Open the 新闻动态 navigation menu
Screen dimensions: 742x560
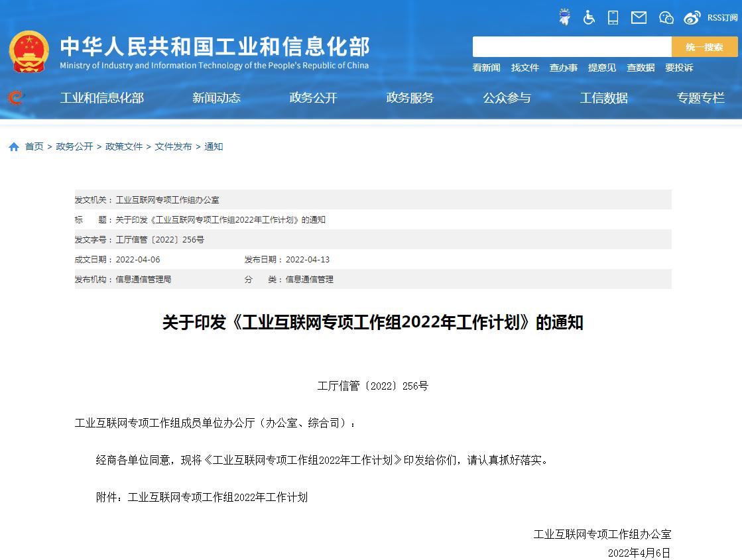216,98
